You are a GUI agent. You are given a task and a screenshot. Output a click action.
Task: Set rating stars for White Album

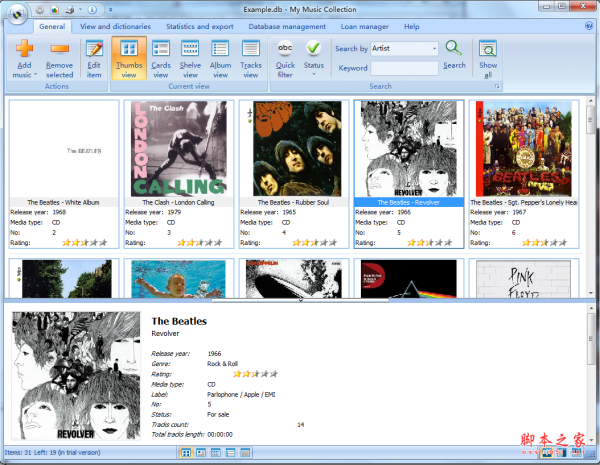click(x=85, y=243)
